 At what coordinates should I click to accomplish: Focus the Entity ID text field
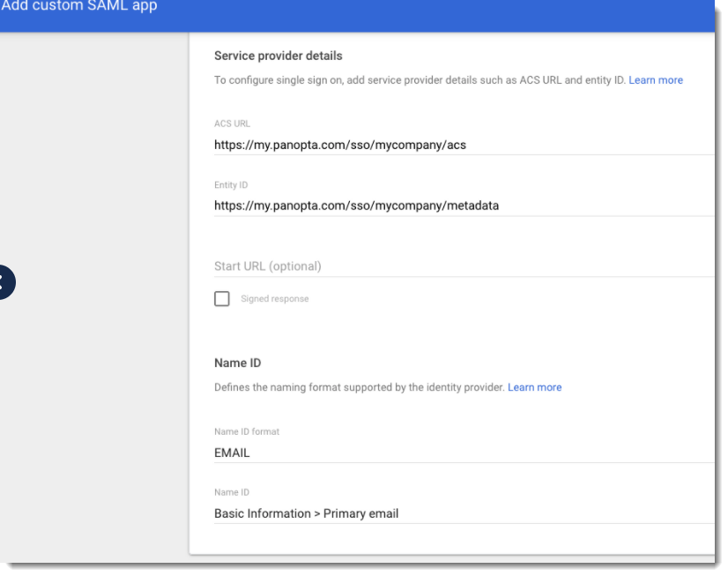click(x=463, y=206)
